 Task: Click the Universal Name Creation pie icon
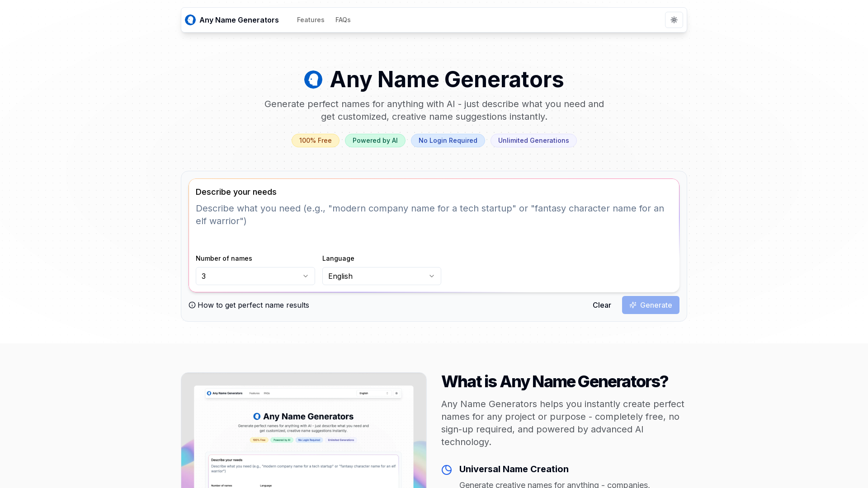(447, 470)
